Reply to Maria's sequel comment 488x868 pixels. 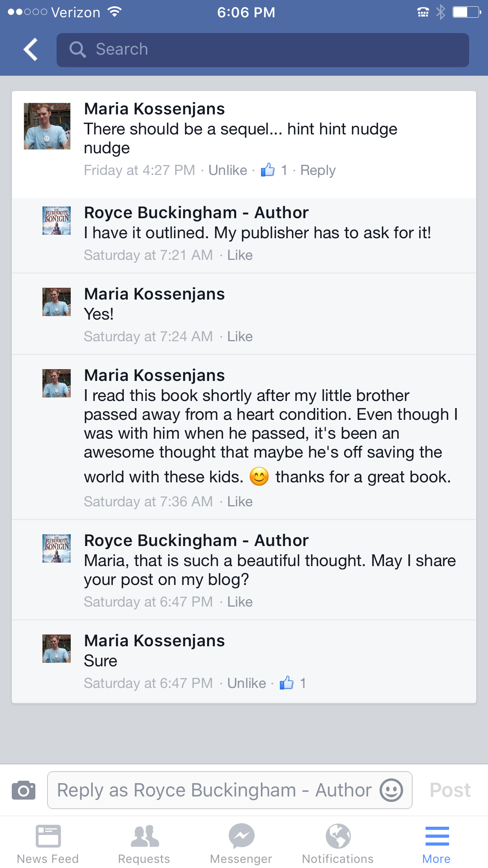pyautogui.click(x=318, y=170)
